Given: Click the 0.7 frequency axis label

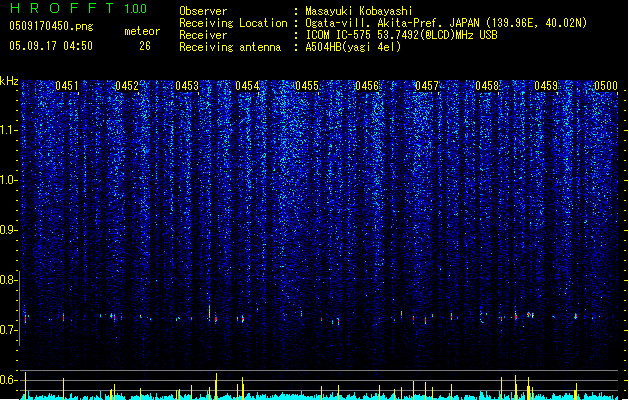Looking at the screenshot, I should click(9, 330).
